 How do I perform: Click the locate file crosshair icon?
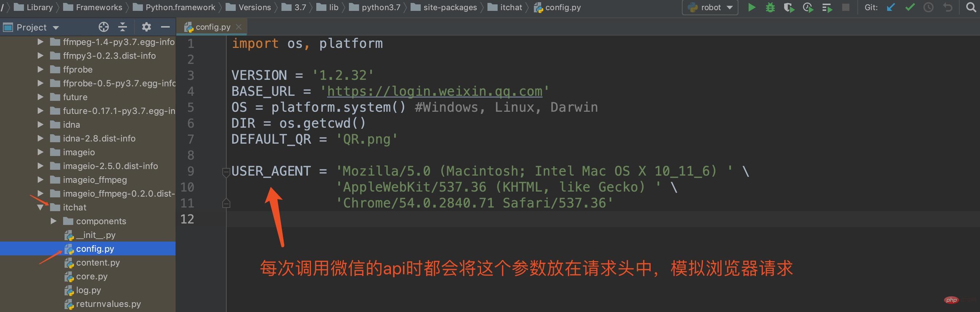103,27
